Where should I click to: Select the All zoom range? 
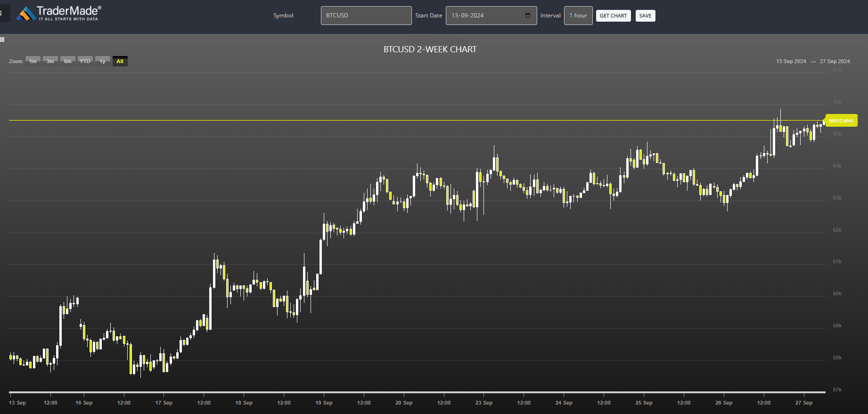tap(120, 61)
